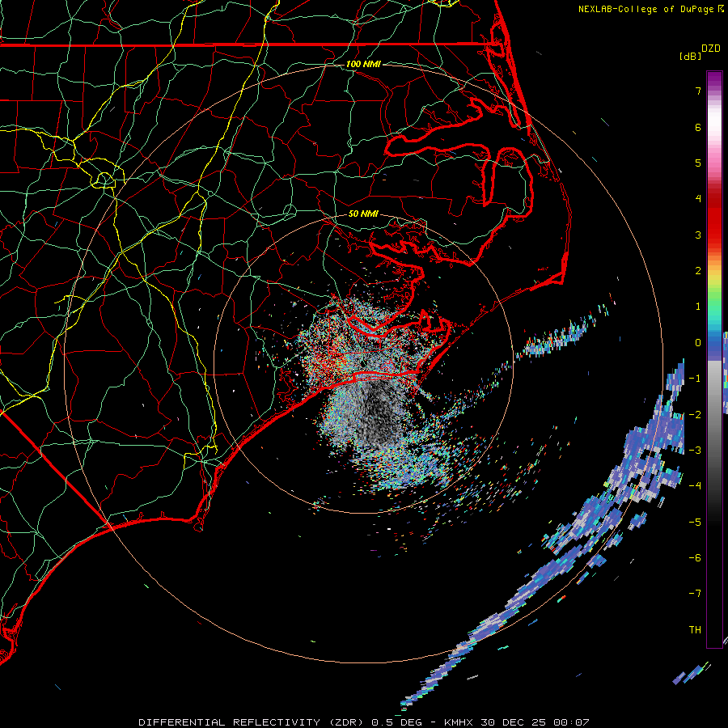The width and height of the screenshot is (728, 728).
Task: Click the ZDR color scale bar
Action: 714,359
